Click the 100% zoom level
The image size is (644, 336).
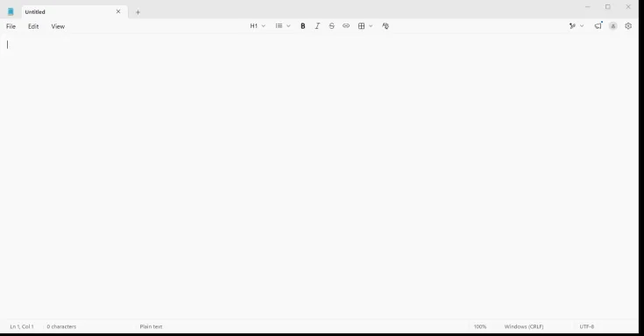click(x=480, y=326)
